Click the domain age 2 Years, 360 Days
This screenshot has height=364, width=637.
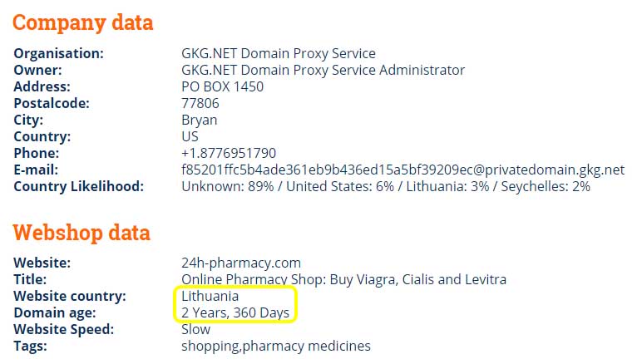tap(235, 312)
